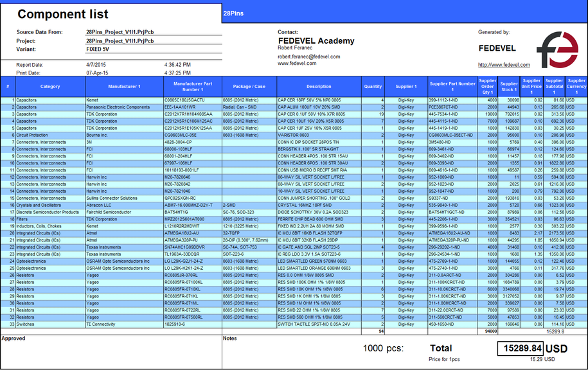588x370 pixels.
Task: Select the Manufacturer Part Number 1 header
Action: coord(193,87)
